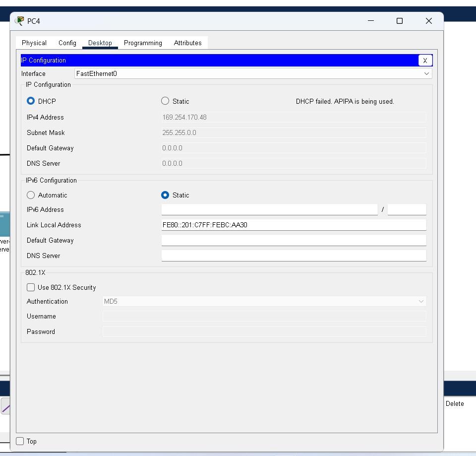The image size is (476, 456).
Task: Click the PC4 Packet Tracer window icon
Action: tap(20, 21)
